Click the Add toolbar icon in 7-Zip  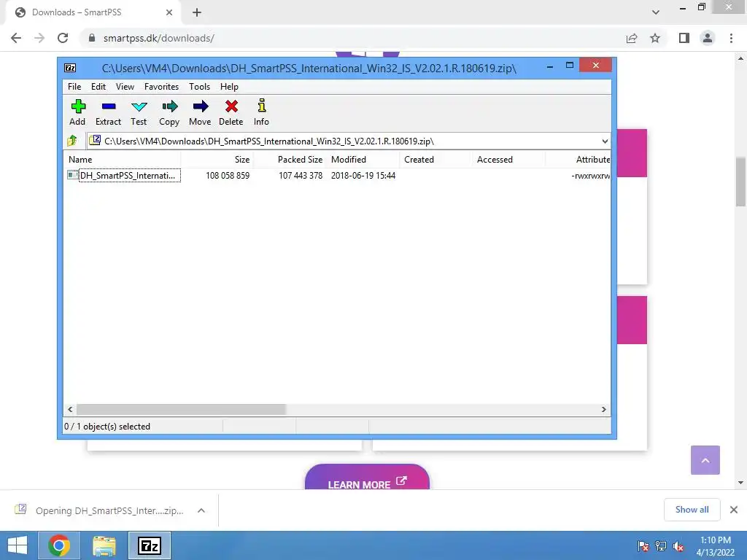(77, 112)
